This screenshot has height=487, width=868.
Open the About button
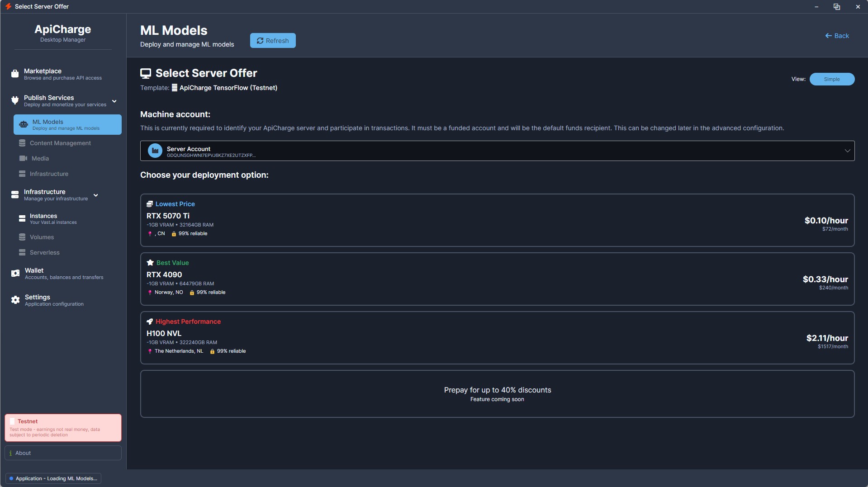pyautogui.click(x=63, y=453)
